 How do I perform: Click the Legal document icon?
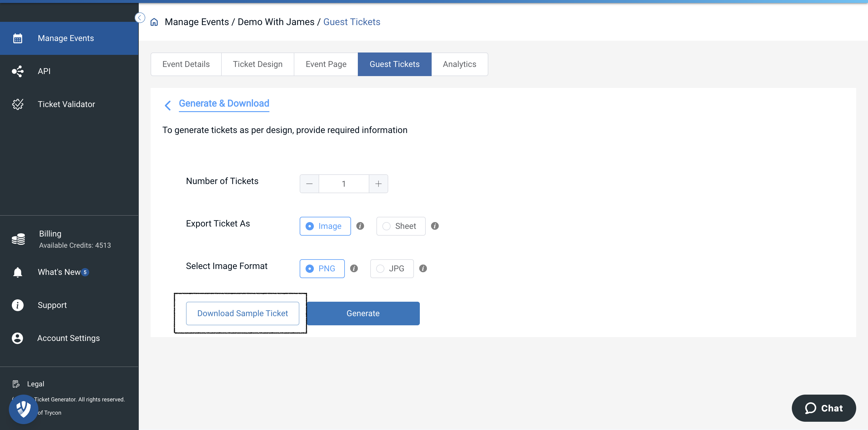[16, 384]
